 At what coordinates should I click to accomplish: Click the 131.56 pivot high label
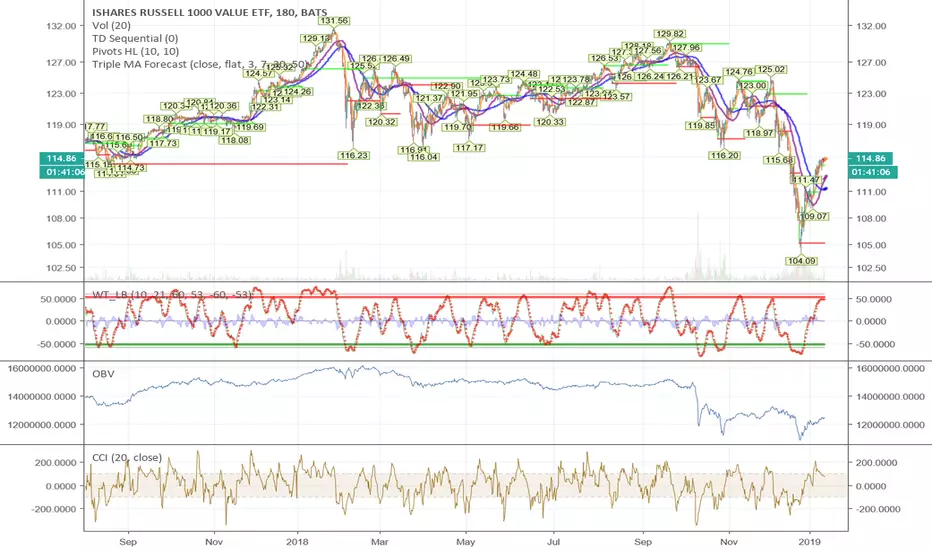pyautogui.click(x=333, y=21)
